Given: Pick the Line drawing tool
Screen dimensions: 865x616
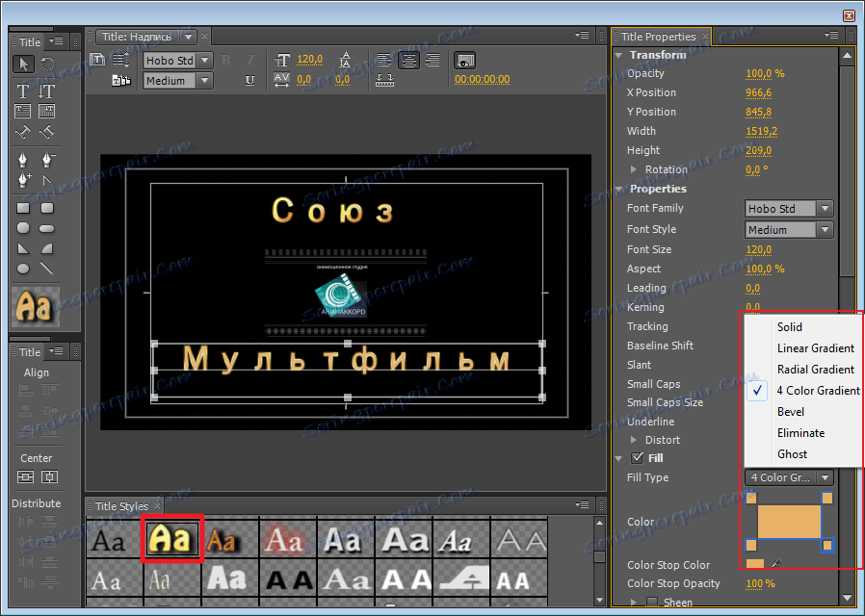Looking at the screenshot, I should (46, 269).
